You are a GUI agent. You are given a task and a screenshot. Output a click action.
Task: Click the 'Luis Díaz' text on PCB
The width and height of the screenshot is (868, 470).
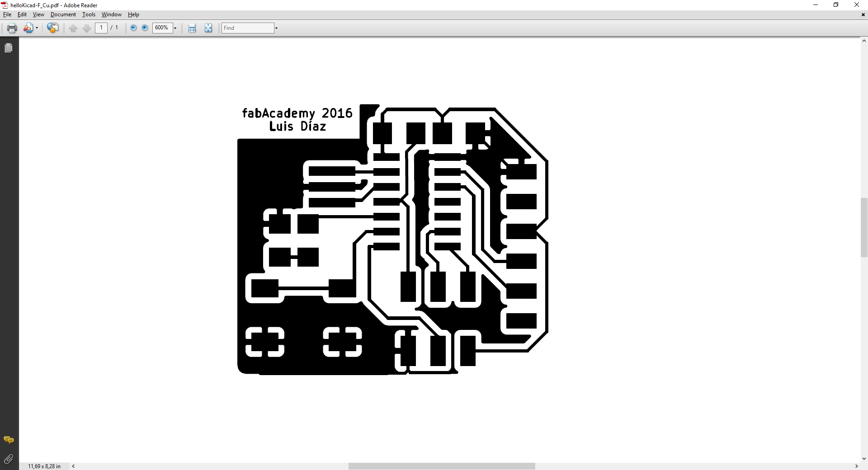pyautogui.click(x=297, y=126)
